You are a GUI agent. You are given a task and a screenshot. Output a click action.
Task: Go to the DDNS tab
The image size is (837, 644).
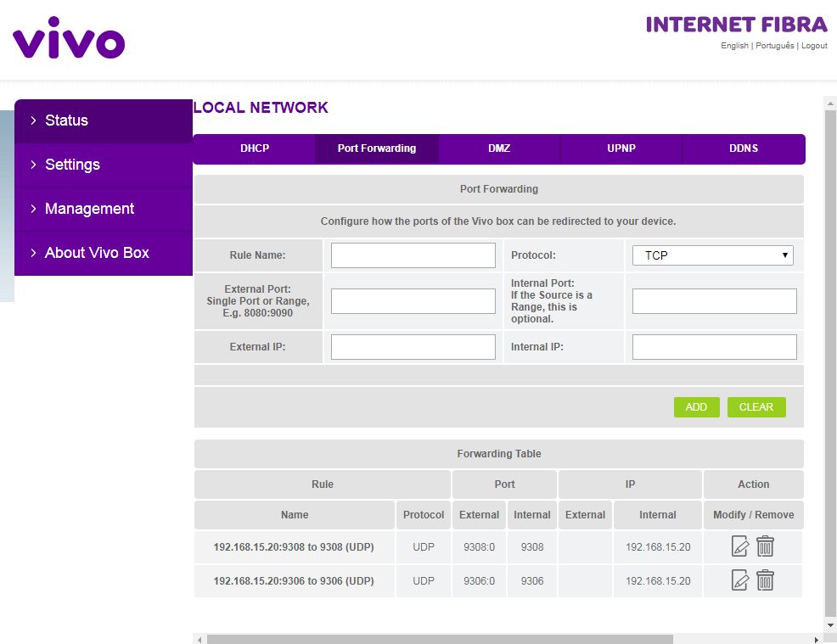pos(744,148)
